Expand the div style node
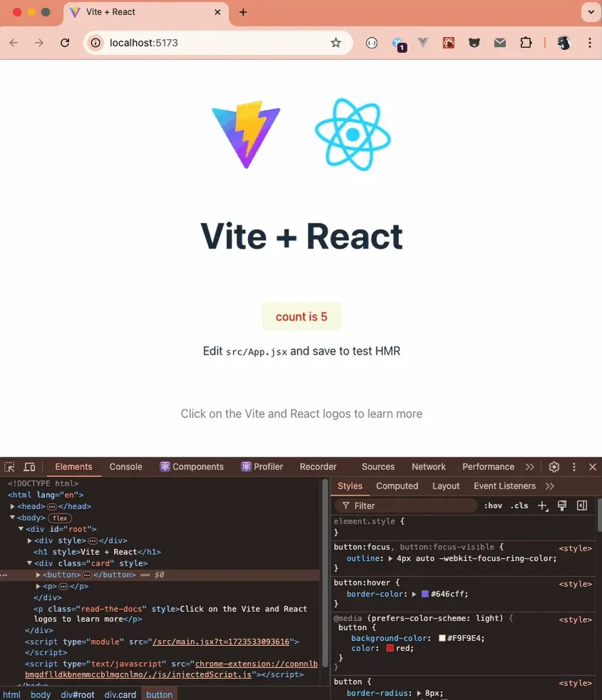 30,540
